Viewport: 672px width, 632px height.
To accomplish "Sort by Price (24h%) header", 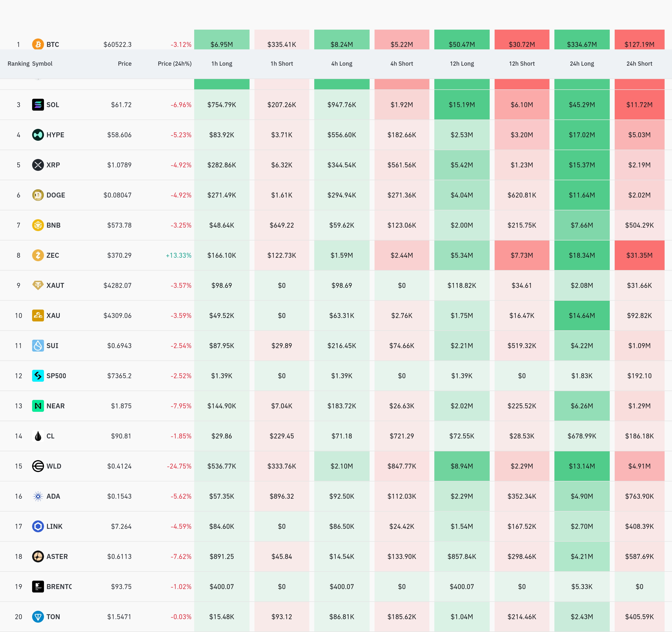I will click(174, 63).
